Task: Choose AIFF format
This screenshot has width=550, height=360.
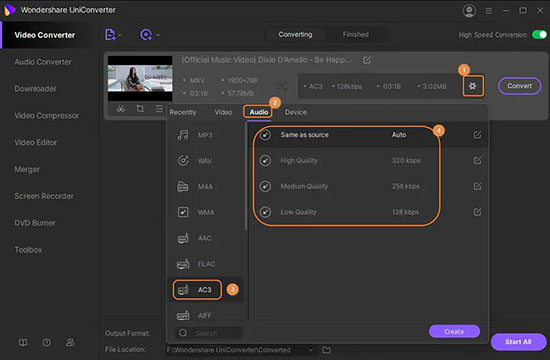Action: pyautogui.click(x=205, y=315)
